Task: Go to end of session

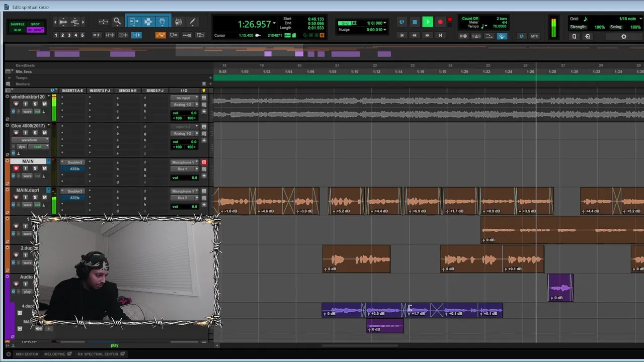Action: pos(440,36)
